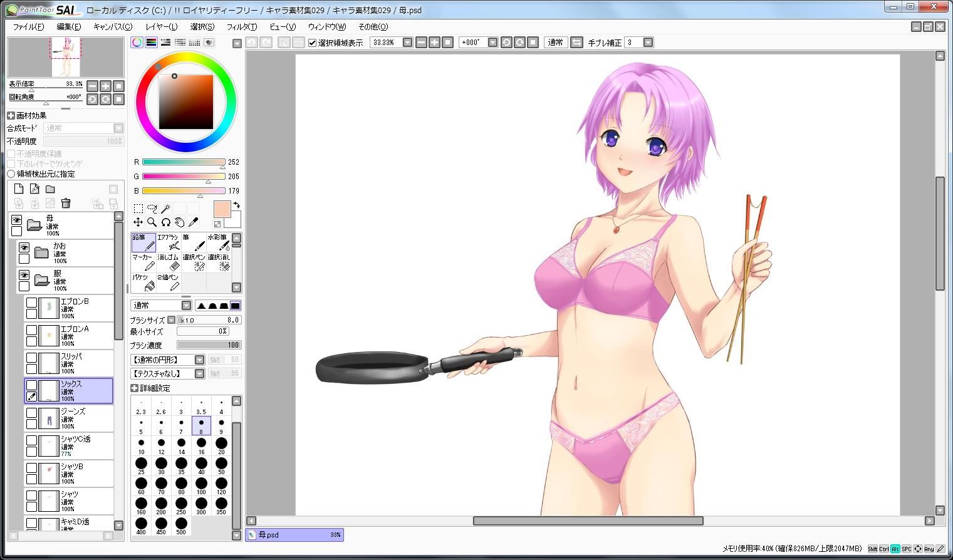Select the Airbrush (エアブラシ) tool
Screen dimensions: 953x560
(x=169, y=242)
